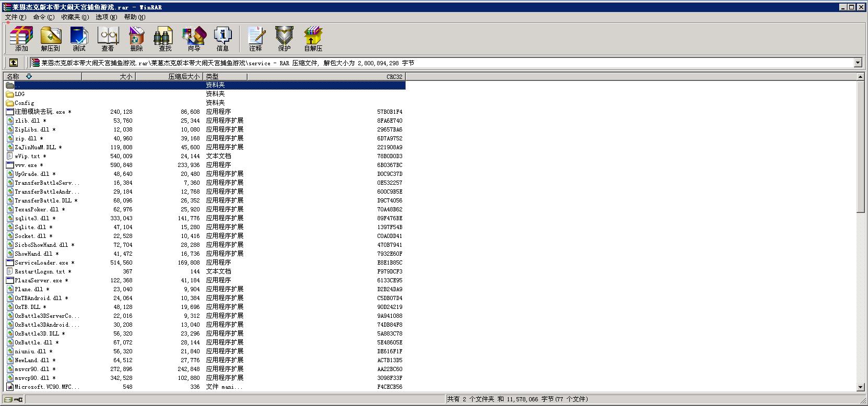Sort list by 名称 column header
This screenshot has height=406, width=868.
pyautogui.click(x=42, y=76)
